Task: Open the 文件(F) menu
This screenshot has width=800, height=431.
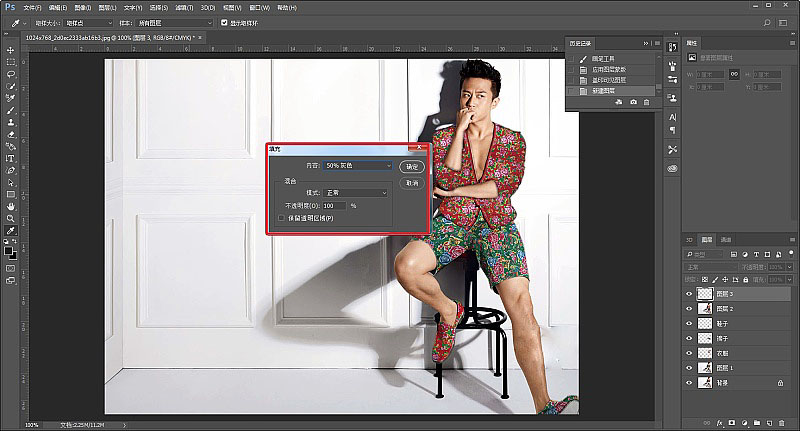Action: pyautogui.click(x=32, y=8)
